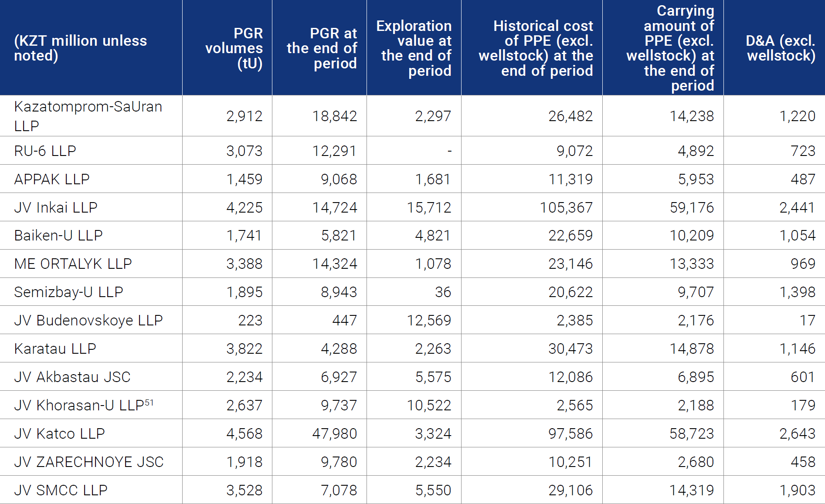This screenshot has width=825, height=504.
Task: Select the Karatau LLP row label
Action: pyautogui.click(x=55, y=348)
